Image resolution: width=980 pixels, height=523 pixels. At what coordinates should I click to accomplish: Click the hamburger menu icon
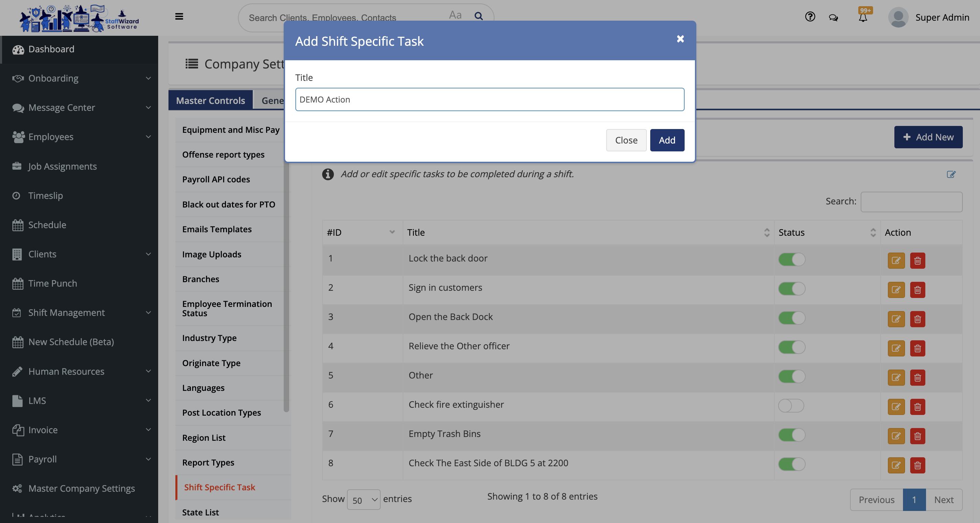coord(179,17)
